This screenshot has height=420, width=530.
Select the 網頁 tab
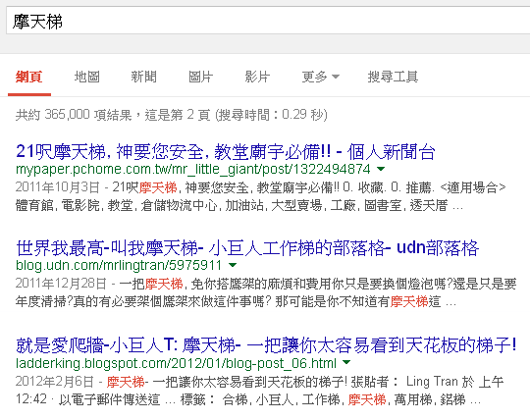[29, 78]
